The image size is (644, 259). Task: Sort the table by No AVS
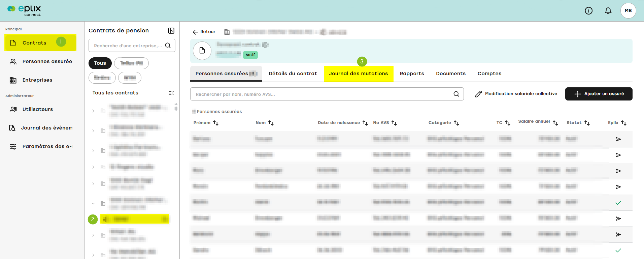tap(394, 123)
